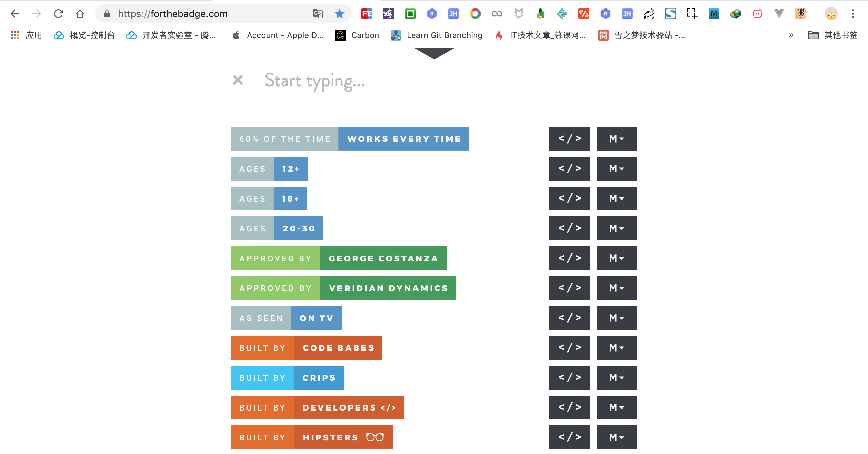Reload the page with the refresh icon

pyautogui.click(x=58, y=14)
